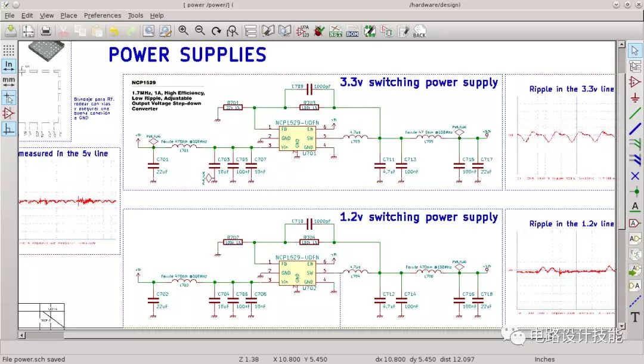The width and height of the screenshot is (644, 364).
Task: Open the Tools menu
Action: click(135, 16)
